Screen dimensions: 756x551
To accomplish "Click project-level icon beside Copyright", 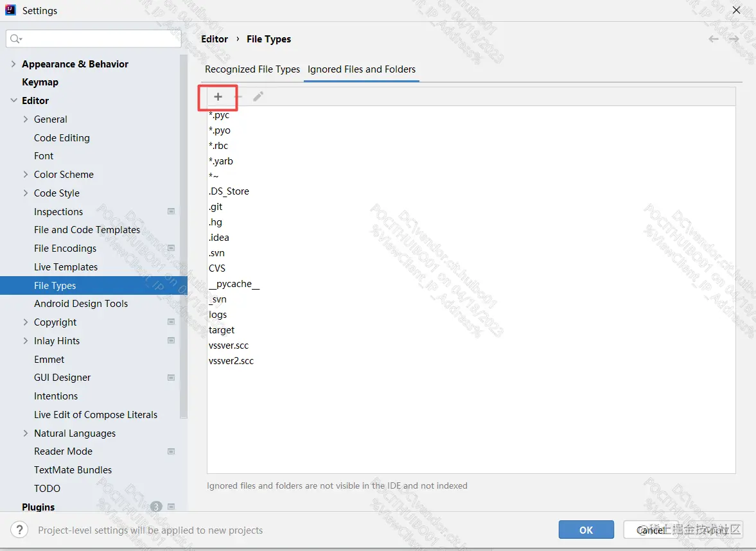I will tap(171, 322).
